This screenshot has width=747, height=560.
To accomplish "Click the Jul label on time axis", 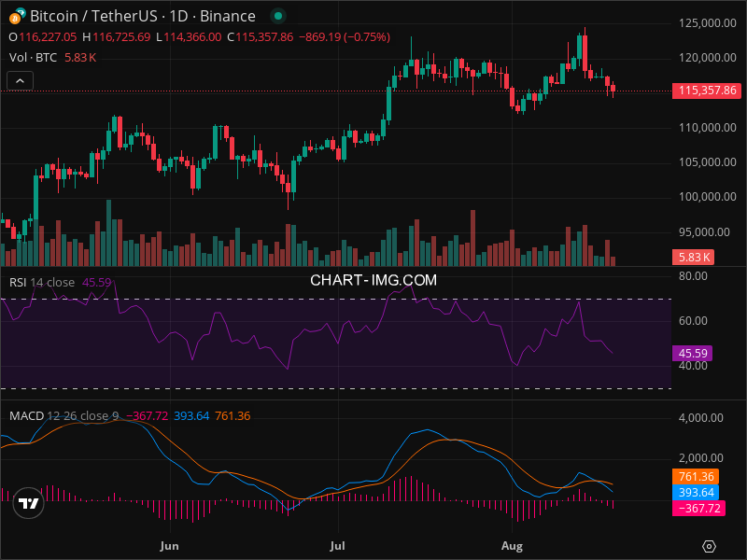I will click(338, 546).
